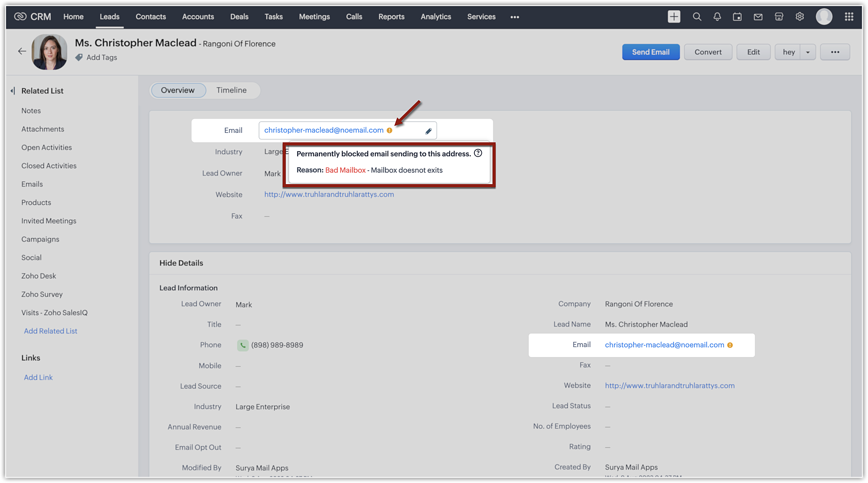Click the help question mark in the tooltip

pyautogui.click(x=478, y=153)
